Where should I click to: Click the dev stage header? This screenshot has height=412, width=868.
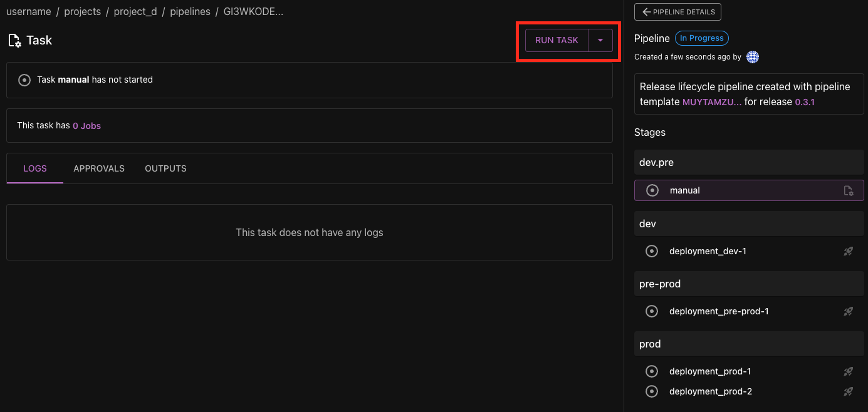tap(749, 224)
